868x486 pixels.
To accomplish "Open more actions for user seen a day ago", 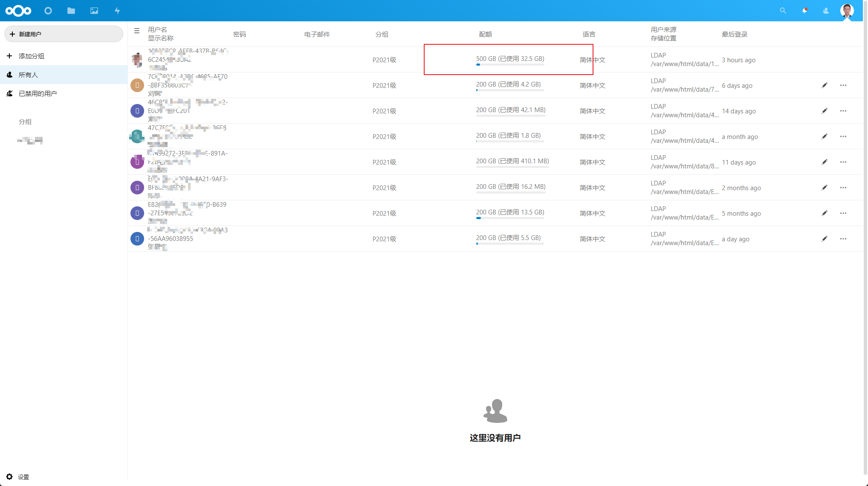I will pyautogui.click(x=843, y=239).
